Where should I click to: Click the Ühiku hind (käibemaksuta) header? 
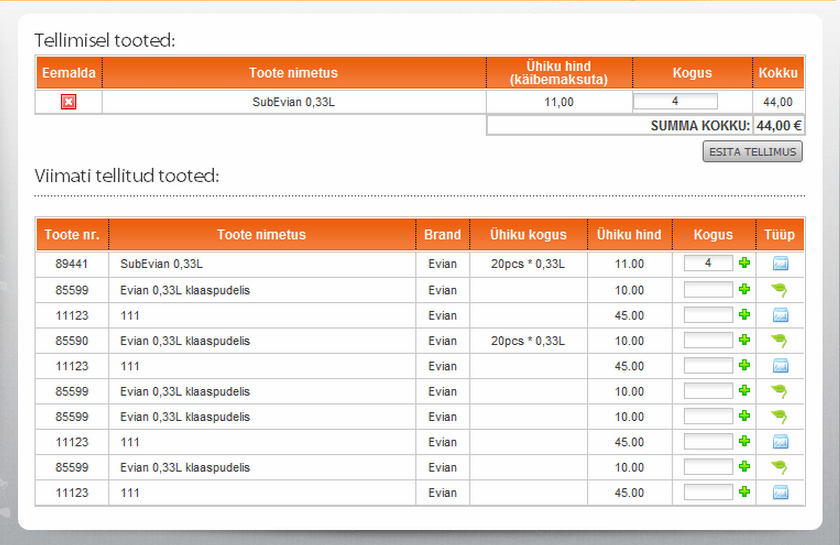(x=559, y=73)
